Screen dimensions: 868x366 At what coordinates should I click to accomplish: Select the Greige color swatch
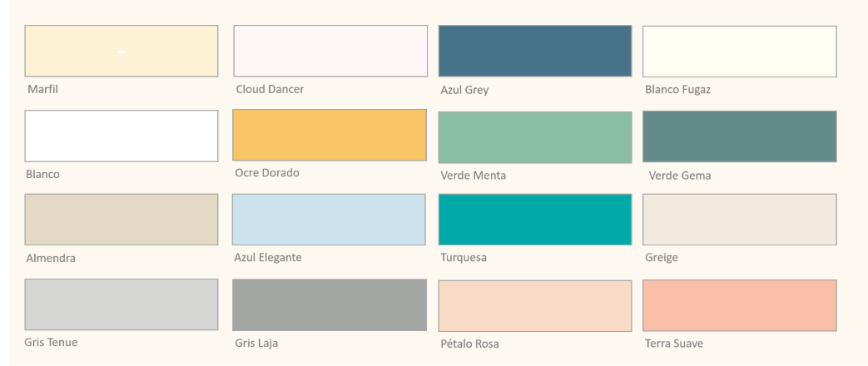(x=739, y=220)
